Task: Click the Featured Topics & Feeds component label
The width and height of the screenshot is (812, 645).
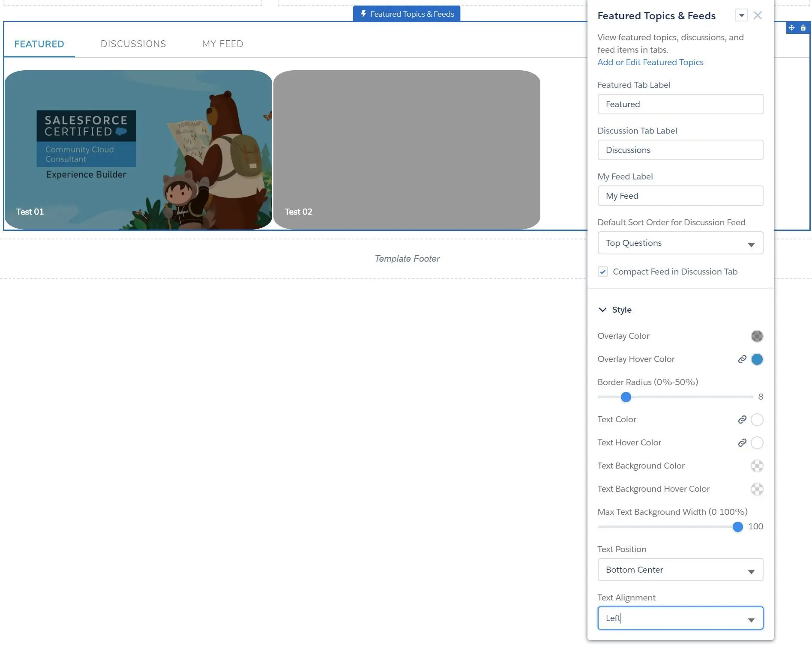Action: pyautogui.click(x=407, y=14)
